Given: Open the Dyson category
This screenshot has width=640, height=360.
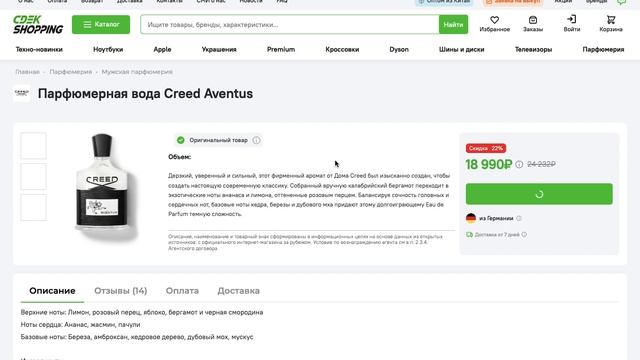Looking at the screenshot, I should 399,49.
